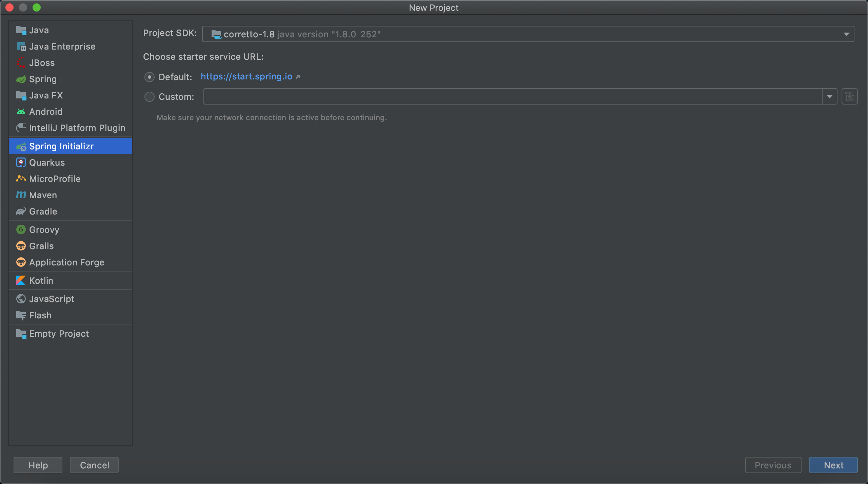Select the Default starter service radio button
The height and width of the screenshot is (484, 868).
(x=149, y=77)
